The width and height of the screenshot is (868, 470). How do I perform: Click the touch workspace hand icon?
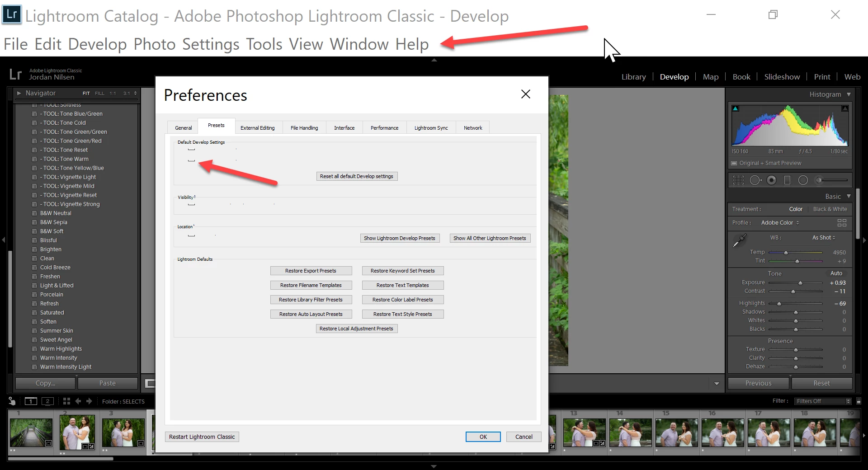(x=12, y=401)
